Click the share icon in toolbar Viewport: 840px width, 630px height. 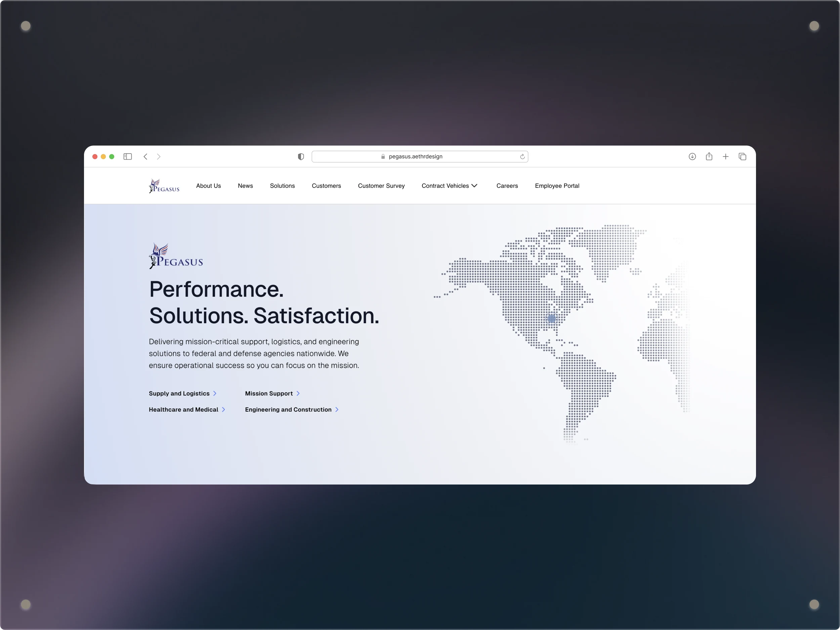(709, 157)
